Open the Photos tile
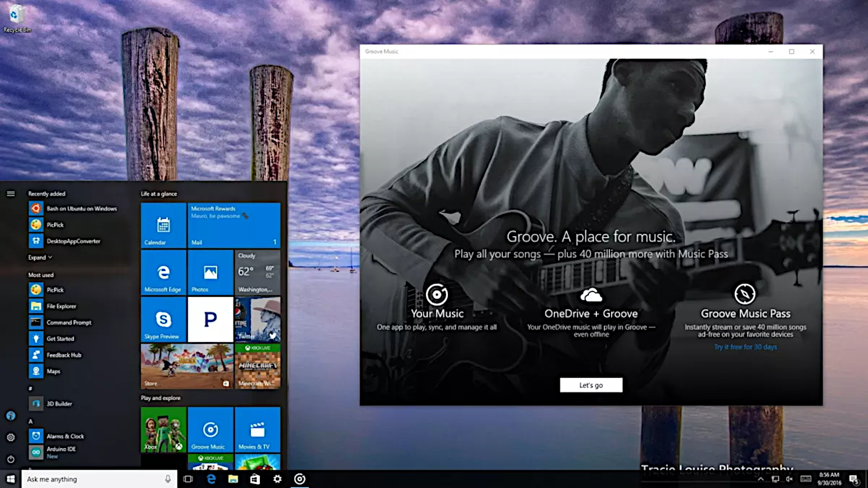This screenshot has height=488, width=868. (210, 272)
